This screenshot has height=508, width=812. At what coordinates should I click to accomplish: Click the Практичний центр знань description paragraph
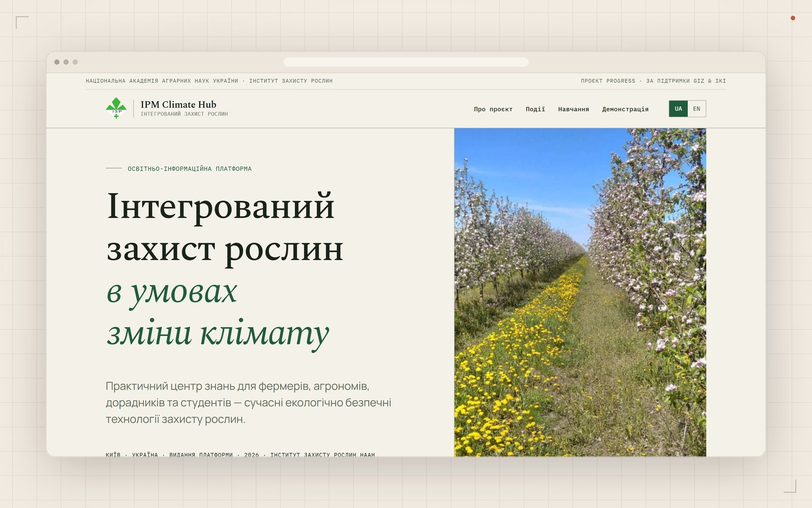click(249, 402)
